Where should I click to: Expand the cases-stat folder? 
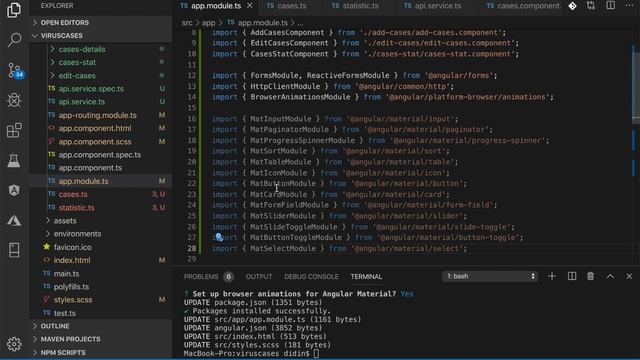(77, 62)
